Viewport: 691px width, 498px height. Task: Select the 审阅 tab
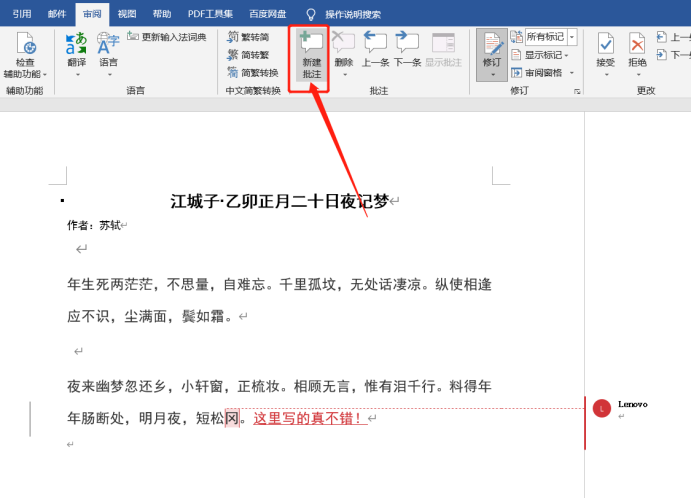click(92, 14)
